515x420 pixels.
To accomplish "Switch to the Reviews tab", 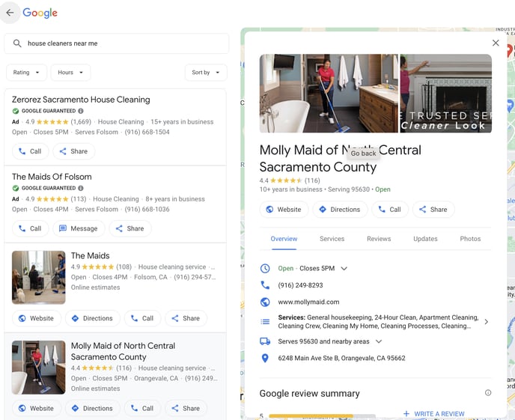I will click(379, 239).
